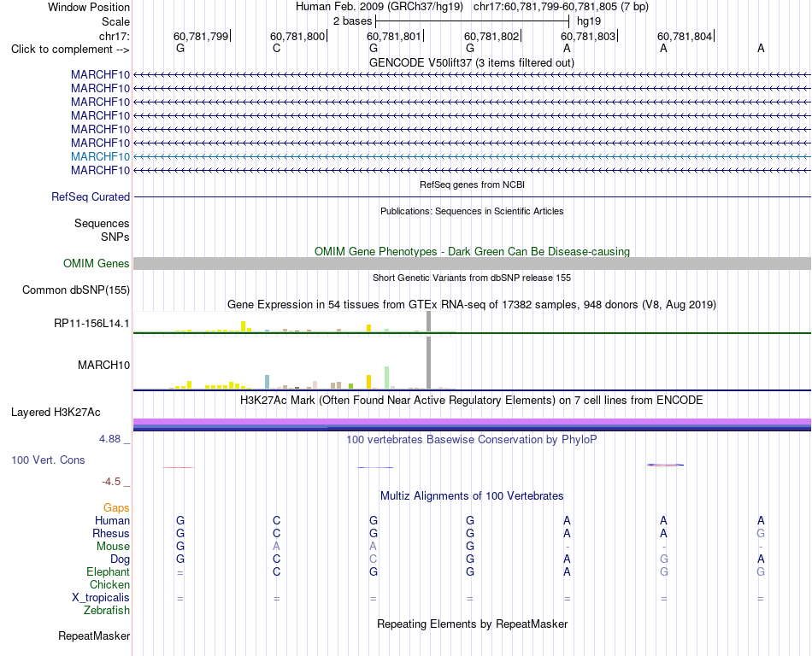
Task: Click the Dog species row label
Action: [x=121, y=559]
